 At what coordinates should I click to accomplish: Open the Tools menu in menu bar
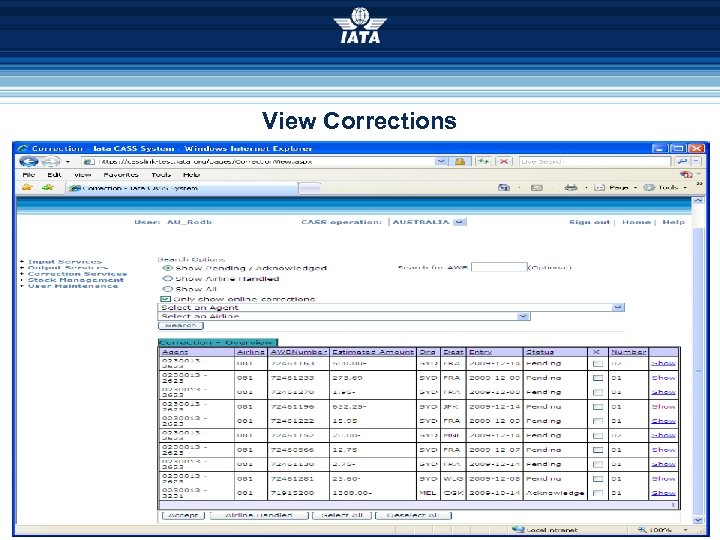(161, 174)
